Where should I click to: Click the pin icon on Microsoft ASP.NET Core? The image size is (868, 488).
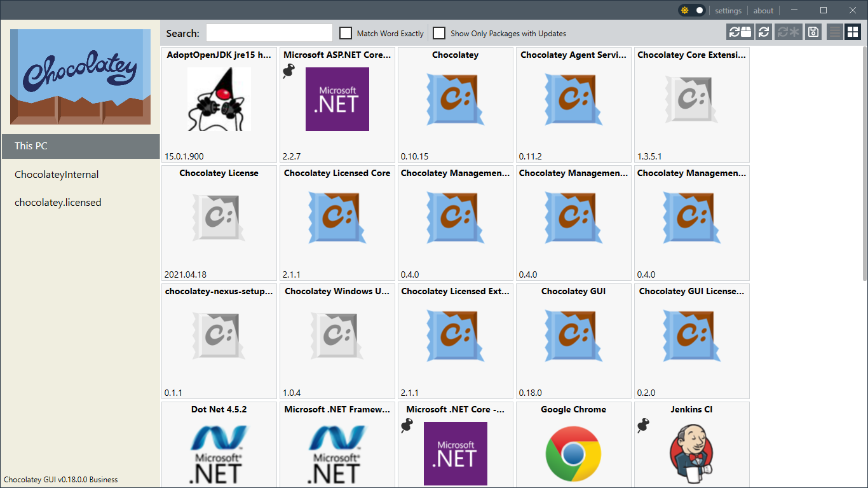[289, 72]
